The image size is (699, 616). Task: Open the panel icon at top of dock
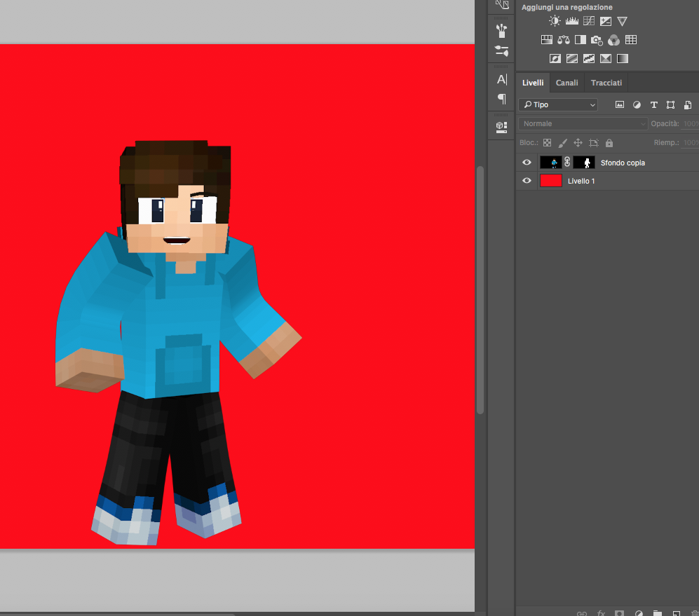(x=502, y=4)
